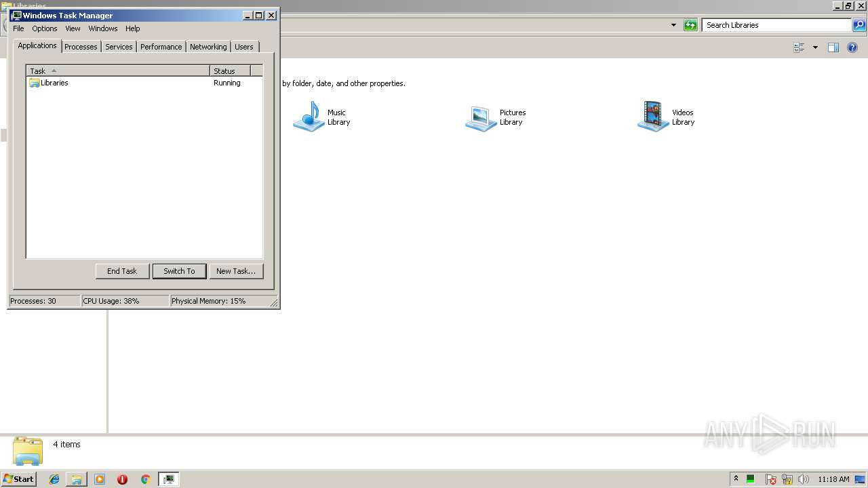The height and width of the screenshot is (488, 868).
Task: Click the Search Libraries input field
Action: coord(776,25)
